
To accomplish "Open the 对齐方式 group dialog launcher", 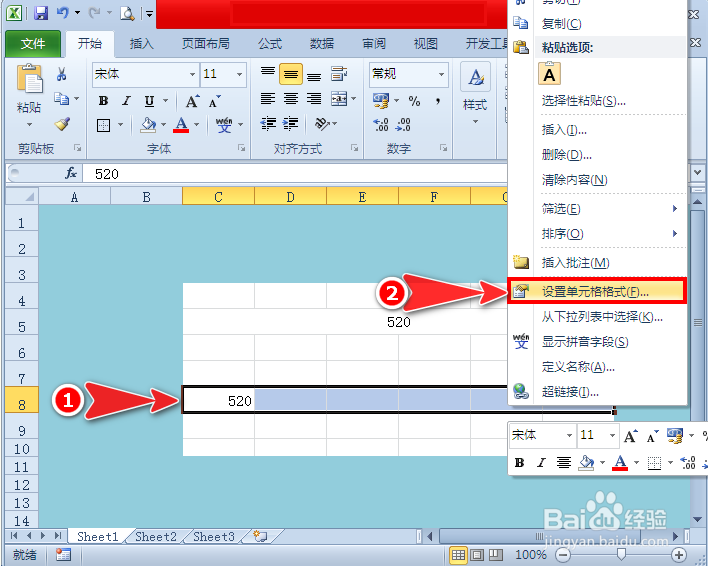I will [354, 148].
